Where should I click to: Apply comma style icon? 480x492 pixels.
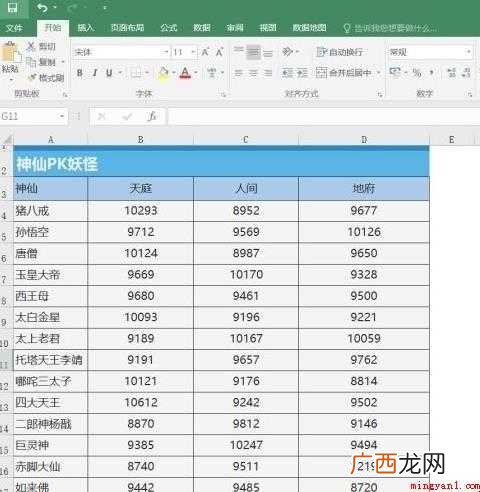432,73
